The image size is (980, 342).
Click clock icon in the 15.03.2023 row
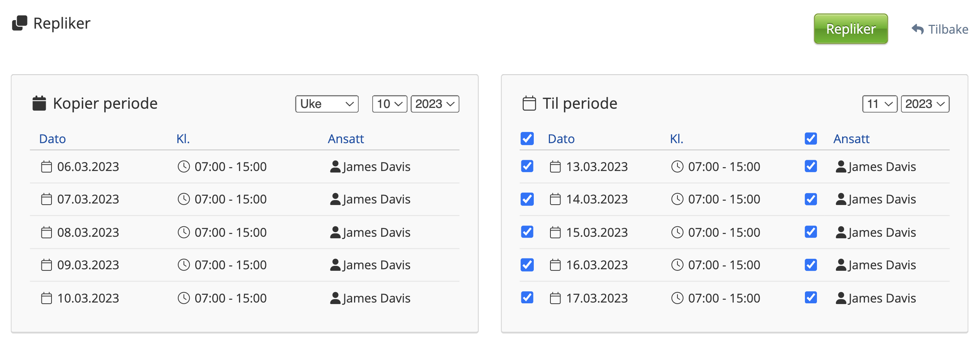coord(677,232)
